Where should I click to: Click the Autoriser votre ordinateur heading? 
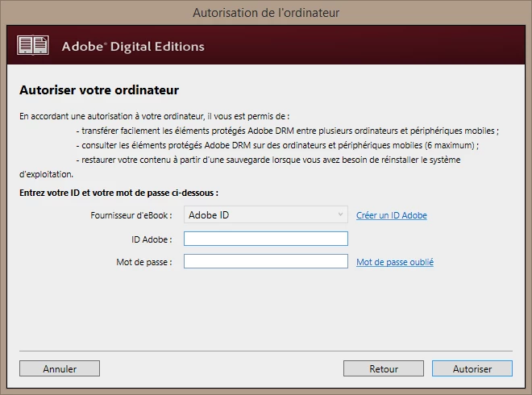[99, 90]
